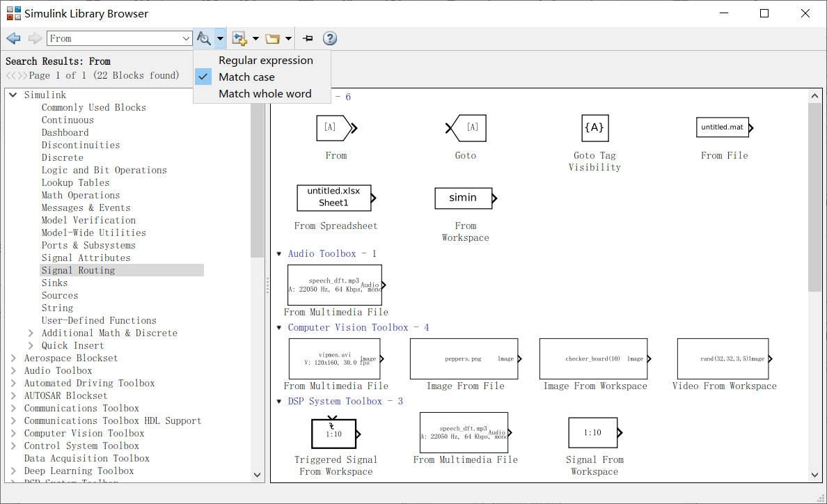Collapse the Simulink library tree node
Viewport: 827px width, 504px height.
coord(12,94)
